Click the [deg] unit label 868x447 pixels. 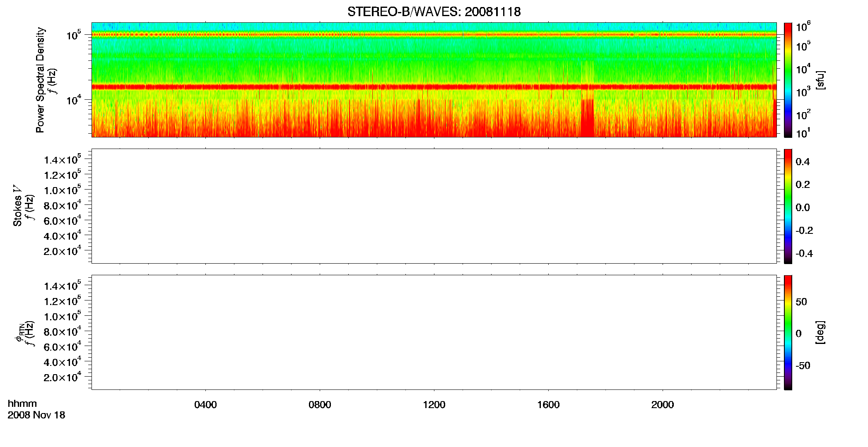tap(820, 332)
